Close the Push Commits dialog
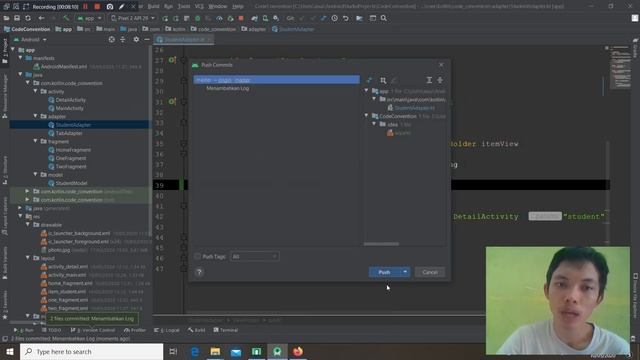Screen dimensions: 640x360 441,65
